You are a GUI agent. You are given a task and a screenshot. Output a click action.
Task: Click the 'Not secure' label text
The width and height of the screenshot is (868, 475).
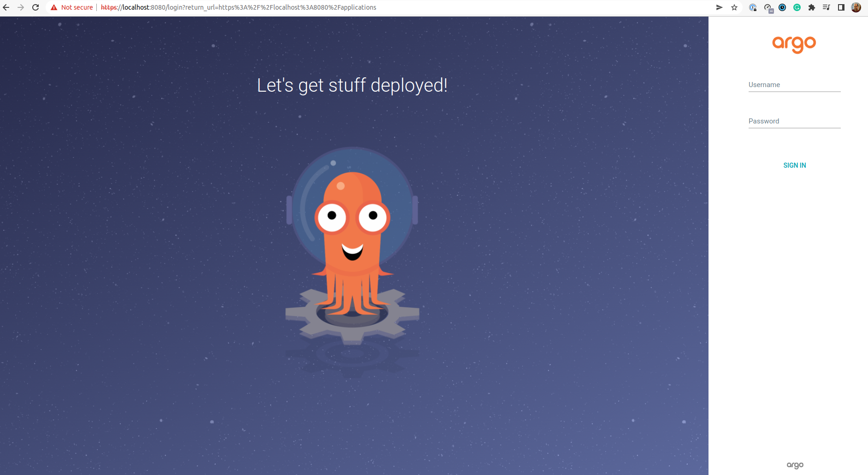tap(77, 7)
